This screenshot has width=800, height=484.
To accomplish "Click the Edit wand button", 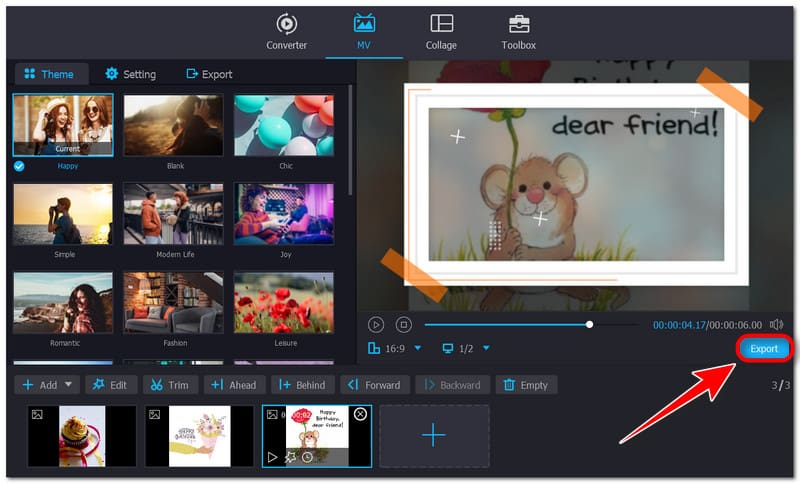I will [109, 385].
